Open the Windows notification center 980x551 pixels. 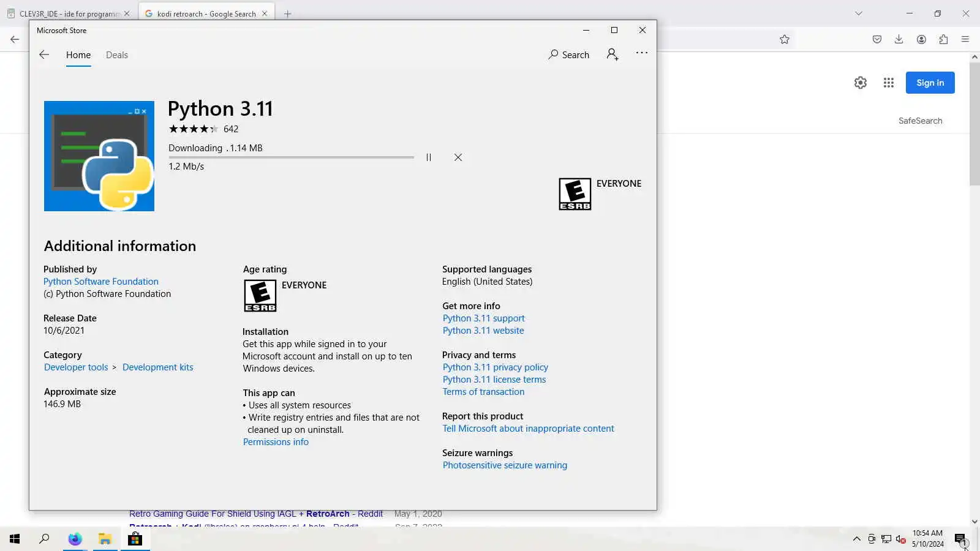pyautogui.click(x=960, y=539)
